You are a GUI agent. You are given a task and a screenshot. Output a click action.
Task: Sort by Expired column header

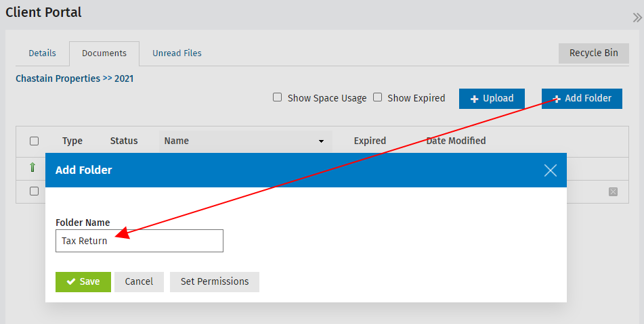click(370, 141)
